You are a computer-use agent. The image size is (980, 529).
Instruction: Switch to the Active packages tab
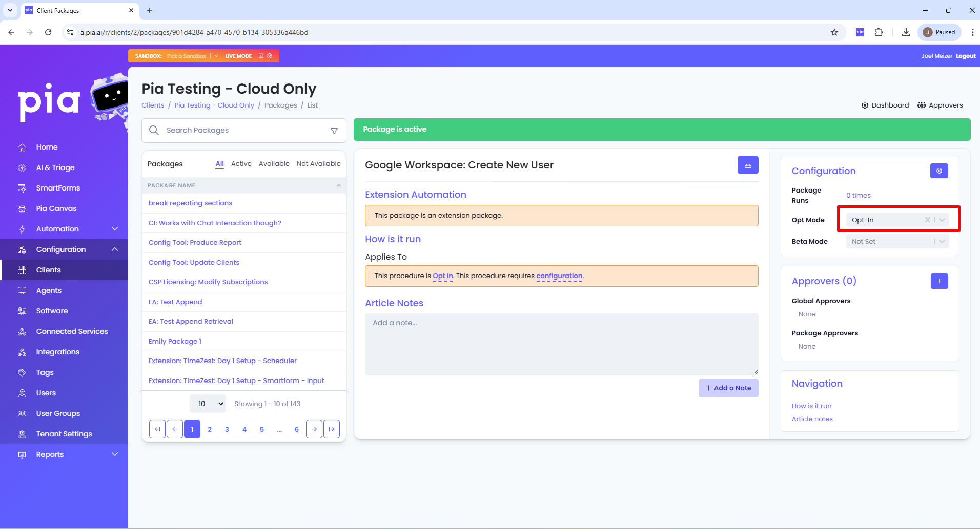(x=241, y=164)
